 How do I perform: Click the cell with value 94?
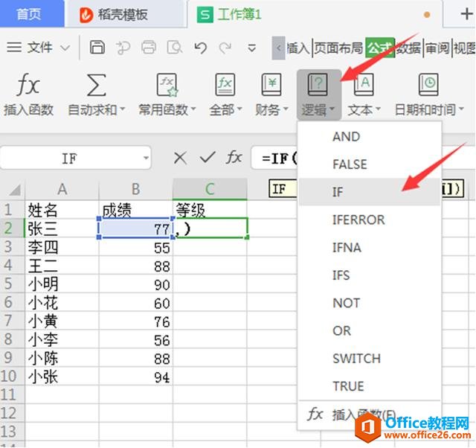[x=135, y=376]
